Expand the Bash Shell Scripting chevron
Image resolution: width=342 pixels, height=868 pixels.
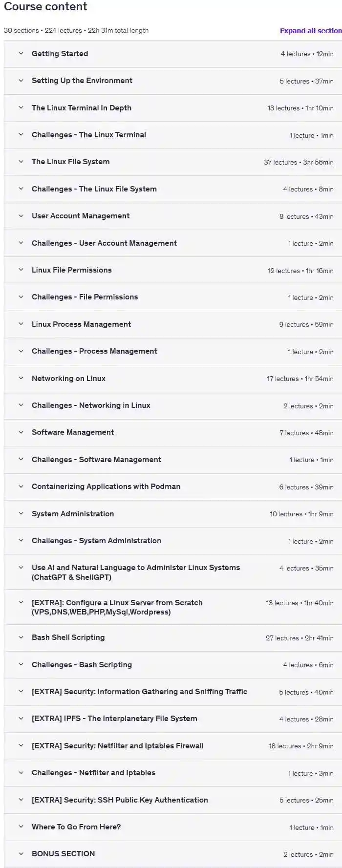tap(21, 637)
